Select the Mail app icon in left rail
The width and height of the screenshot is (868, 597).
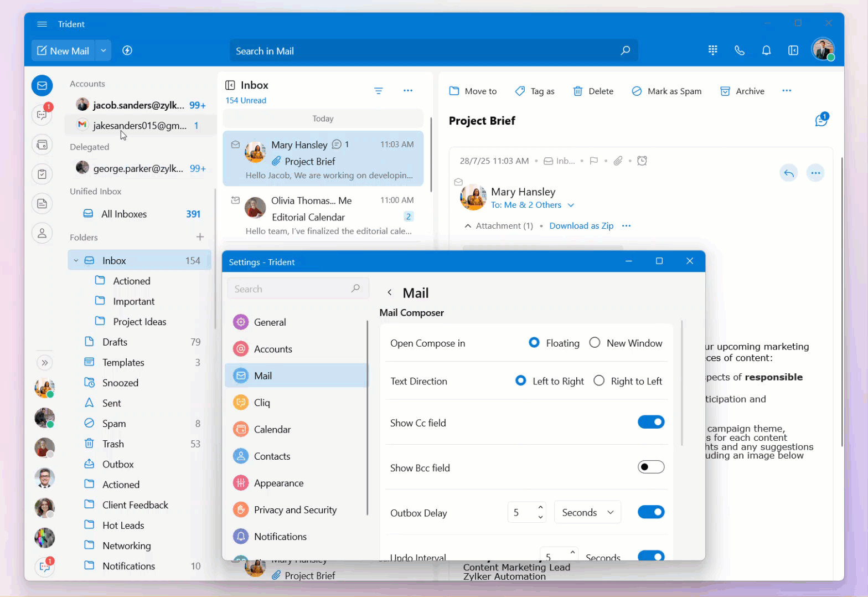coord(42,85)
